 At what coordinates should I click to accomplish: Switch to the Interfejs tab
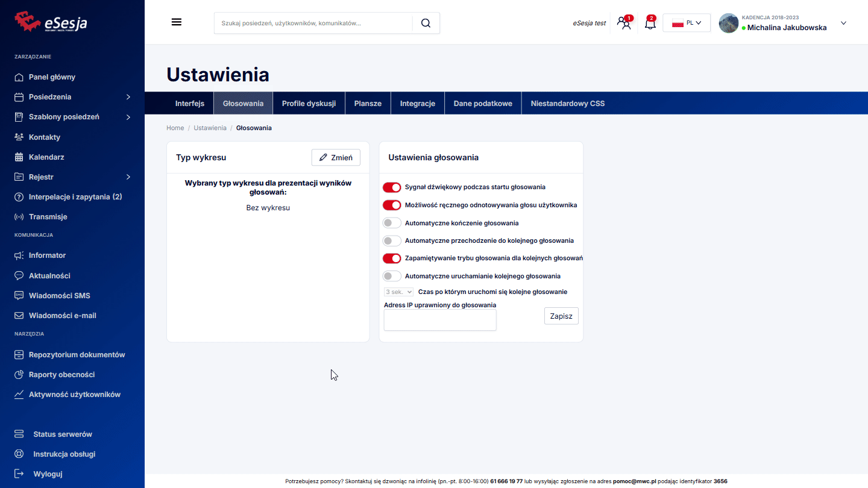click(189, 104)
